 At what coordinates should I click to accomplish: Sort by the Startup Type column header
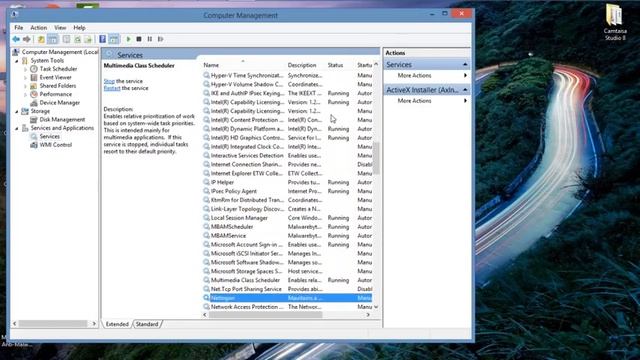click(364, 65)
